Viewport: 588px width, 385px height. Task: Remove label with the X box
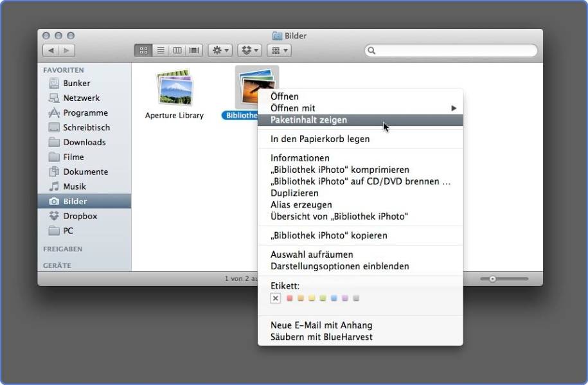[276, 298]
